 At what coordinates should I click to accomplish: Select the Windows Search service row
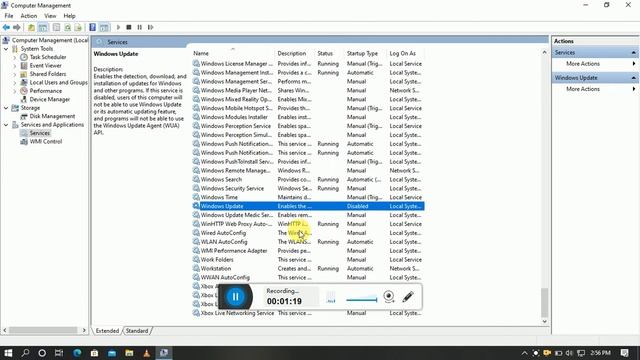(308, 180)
